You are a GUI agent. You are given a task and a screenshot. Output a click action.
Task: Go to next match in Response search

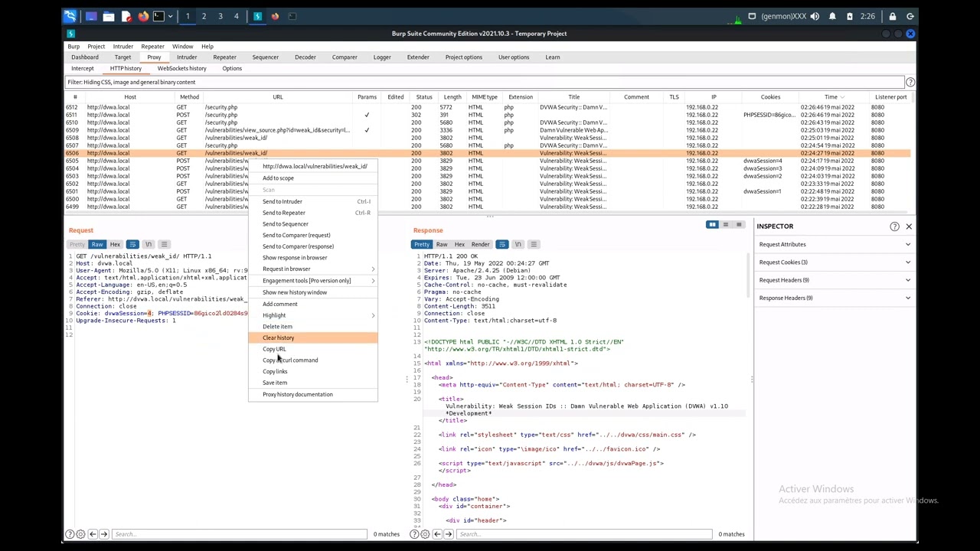point(449,534)
